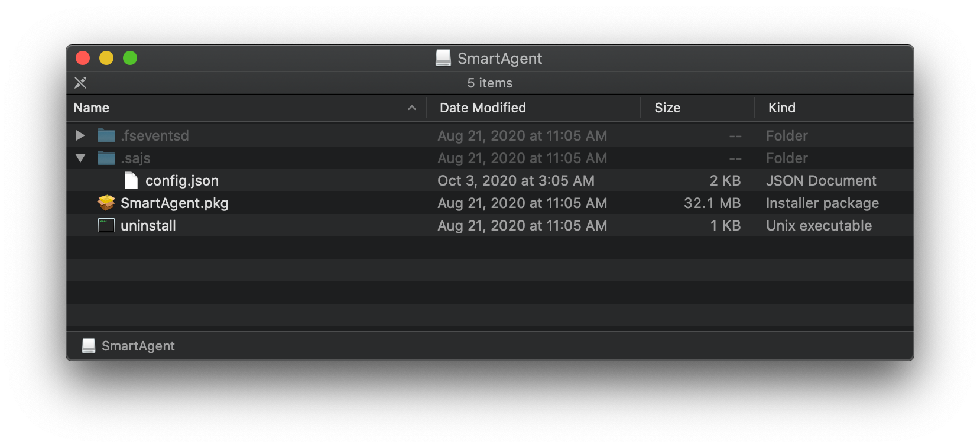Click the SmartAgent.pkg installer package icon
This screenshot has width=980, height=448.
106,203
